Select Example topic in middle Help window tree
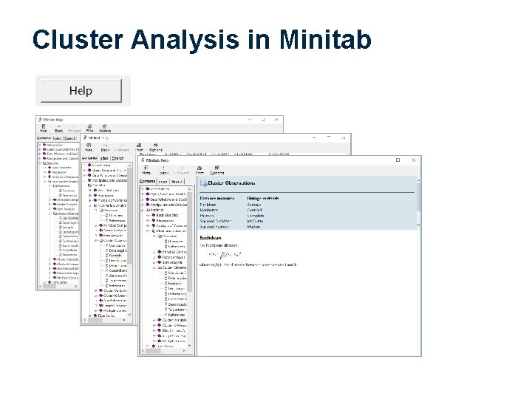The width and height of the screenshot is (532, 399). (115, 255)
